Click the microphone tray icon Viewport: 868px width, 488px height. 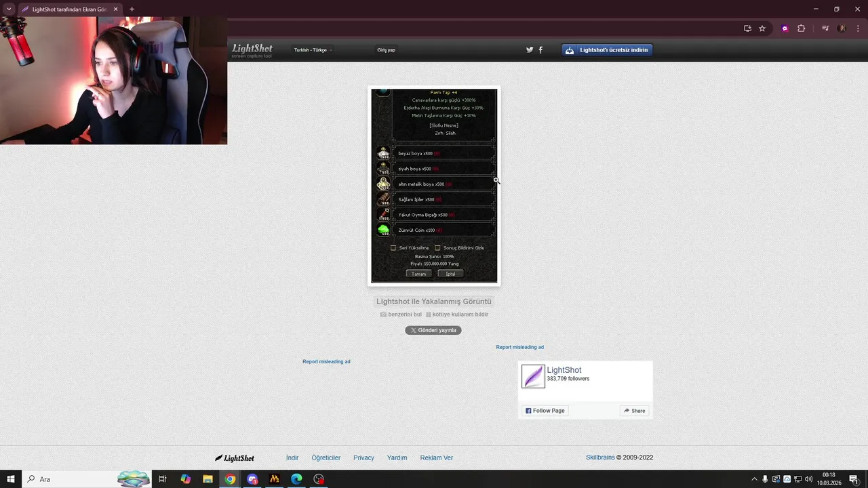click(x=765, y=479)
